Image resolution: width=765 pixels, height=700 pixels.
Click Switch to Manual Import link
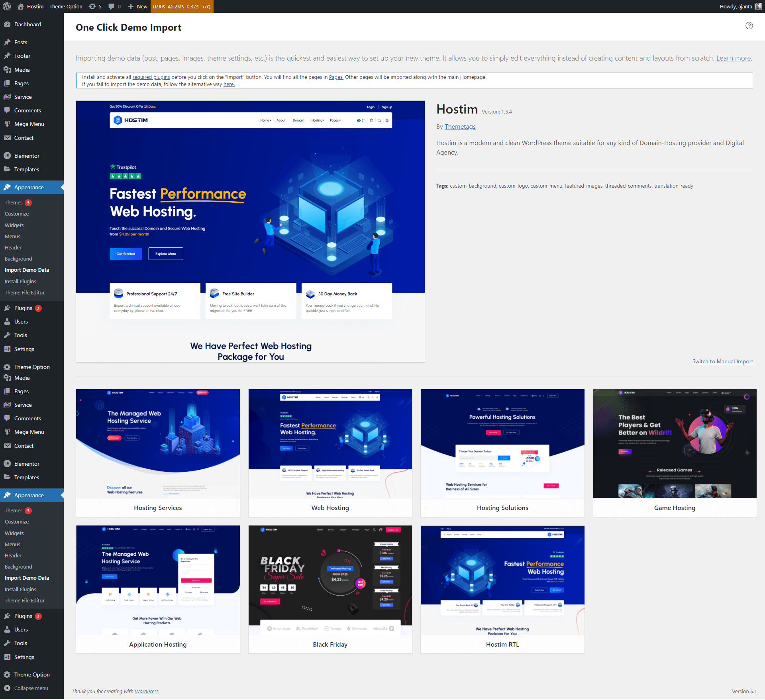[722, 361]
